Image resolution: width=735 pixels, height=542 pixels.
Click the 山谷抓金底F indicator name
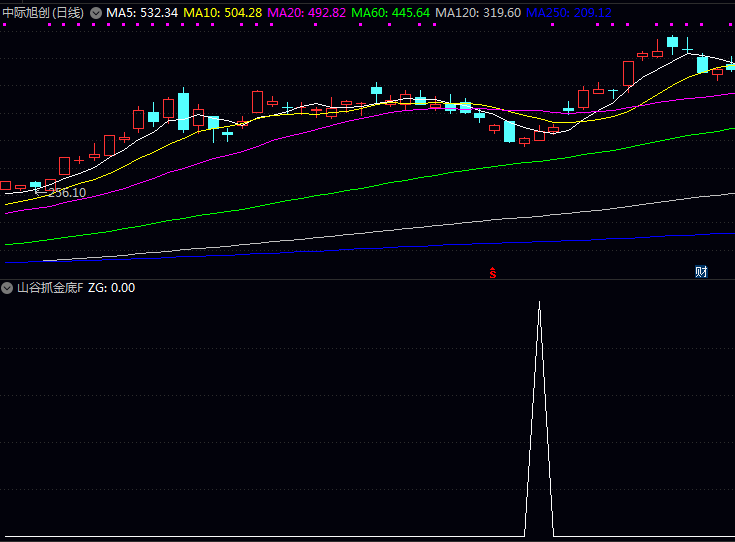tap(50, 288)
